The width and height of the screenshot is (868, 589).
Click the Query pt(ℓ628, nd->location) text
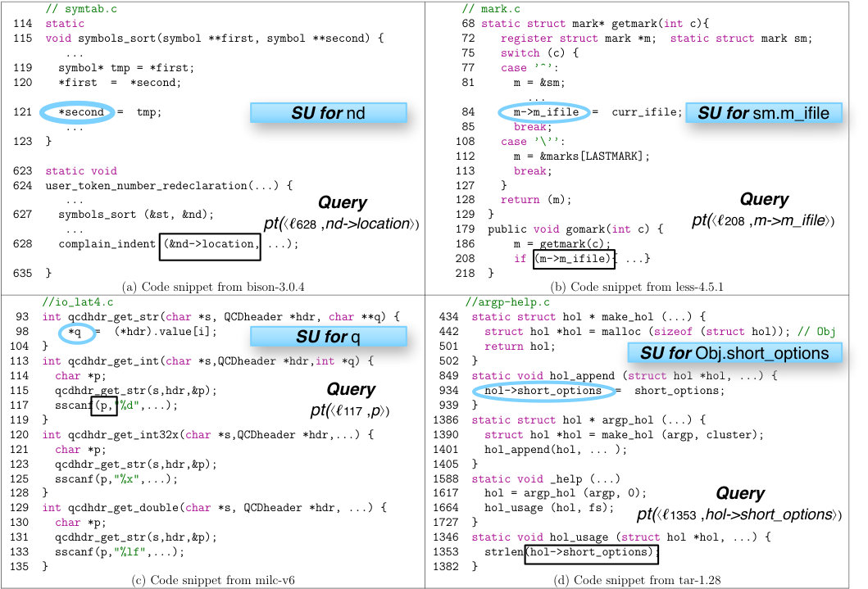coord(342,213)
